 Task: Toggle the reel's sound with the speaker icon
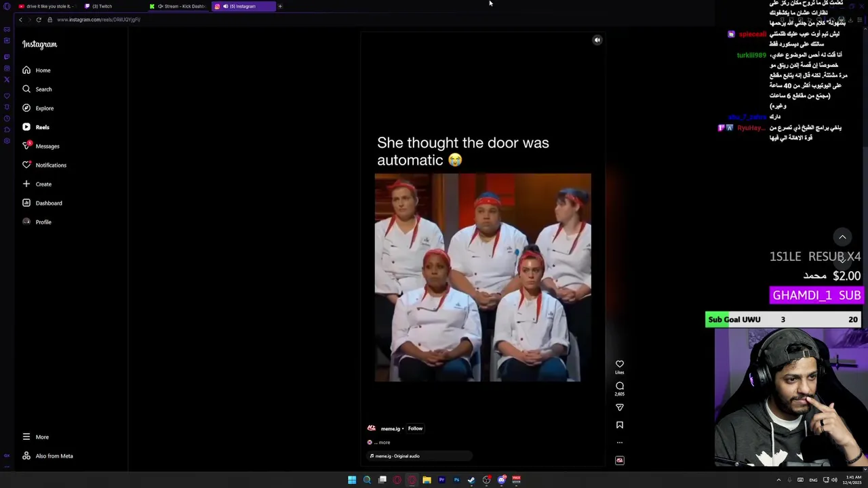click(597, 40)
